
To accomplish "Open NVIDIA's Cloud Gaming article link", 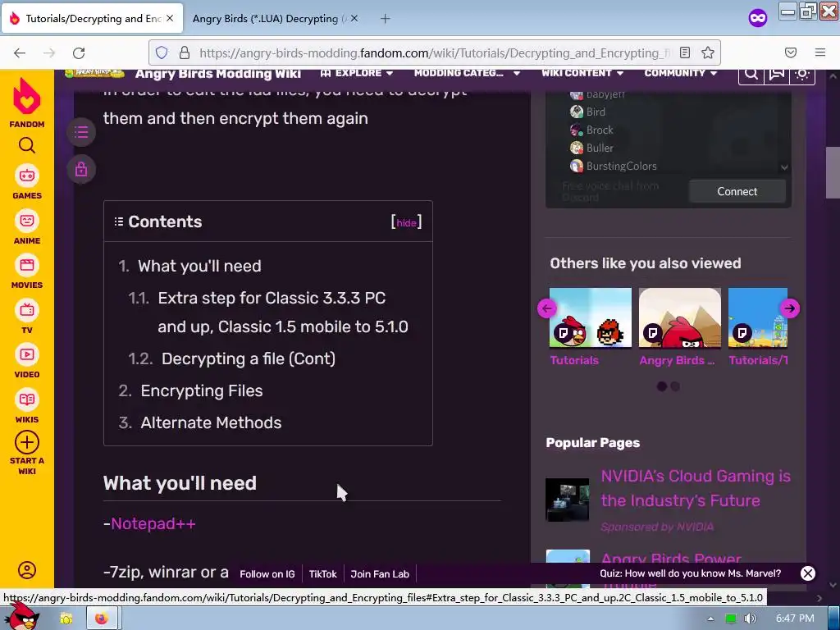I will point(696,488).
